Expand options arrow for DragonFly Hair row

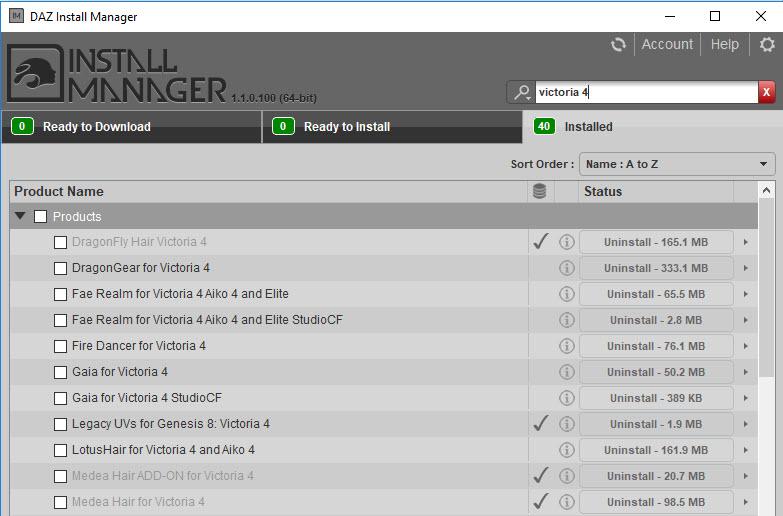pos(746,242)
